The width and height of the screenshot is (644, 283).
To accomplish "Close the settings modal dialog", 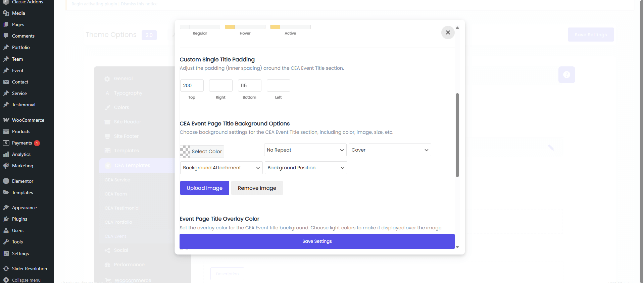I will 448,33.
